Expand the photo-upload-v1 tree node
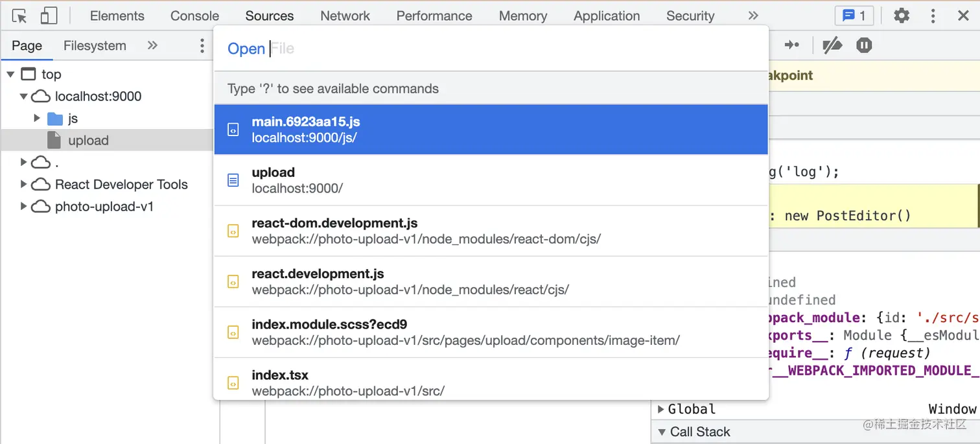 click(x=24, y=207)
